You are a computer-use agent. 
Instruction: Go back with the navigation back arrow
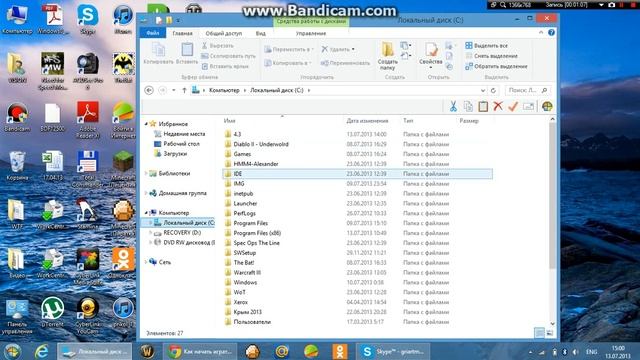tap(149, 90)
